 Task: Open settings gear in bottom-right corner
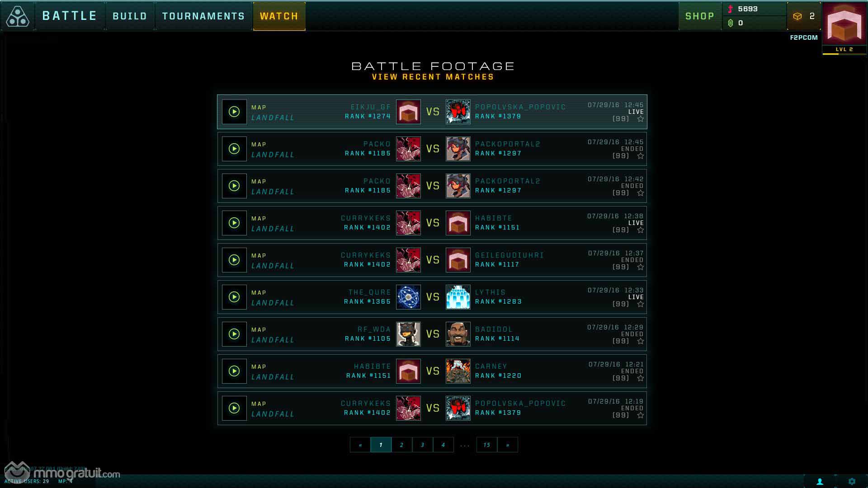click(x=852, y=481)
